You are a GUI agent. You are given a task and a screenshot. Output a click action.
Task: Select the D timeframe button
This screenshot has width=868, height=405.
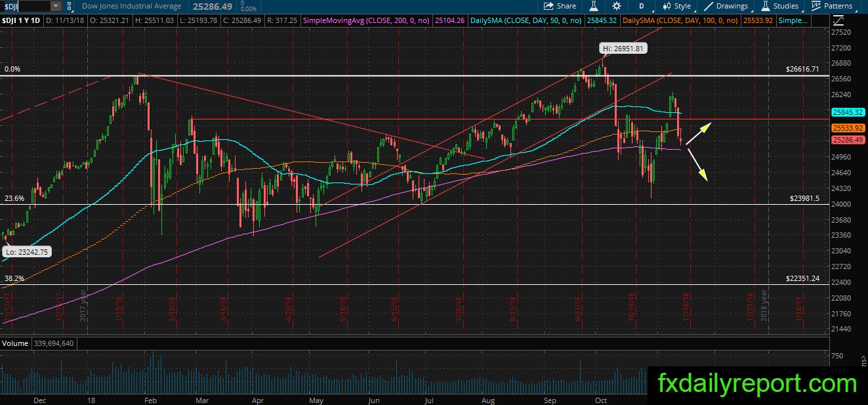click(641, 6)
